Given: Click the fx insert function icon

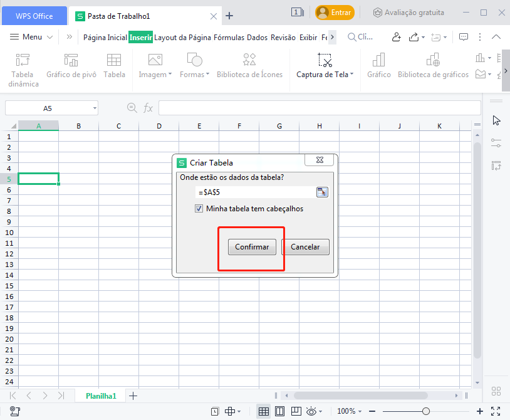Looking at the screenshot, I should click(148, 107).
